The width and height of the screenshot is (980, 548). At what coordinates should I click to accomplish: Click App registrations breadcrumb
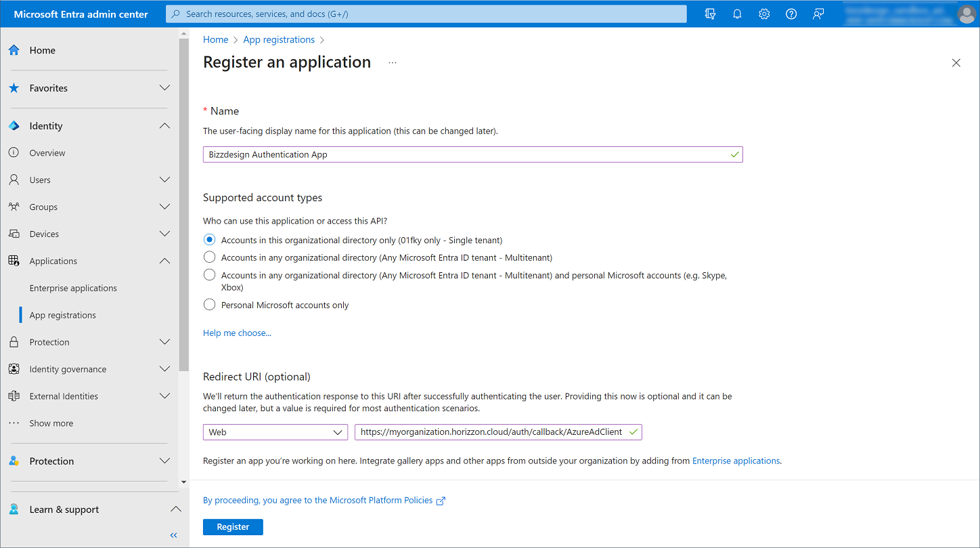tap(279, 40)
